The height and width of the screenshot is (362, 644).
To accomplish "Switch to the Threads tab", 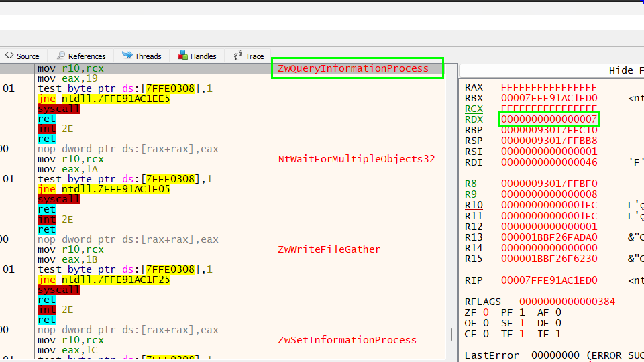I will point(148,56).
